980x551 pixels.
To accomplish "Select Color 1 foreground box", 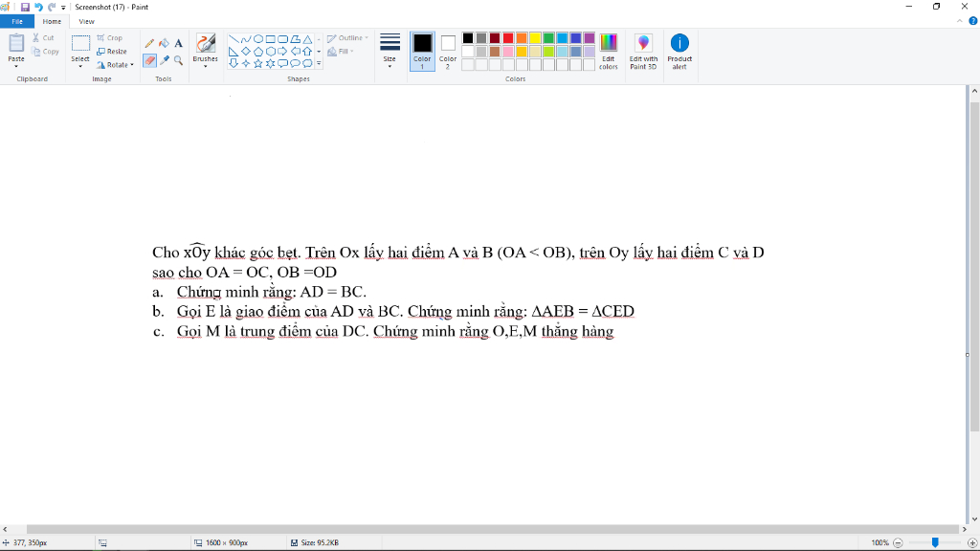I will (422, 52).
